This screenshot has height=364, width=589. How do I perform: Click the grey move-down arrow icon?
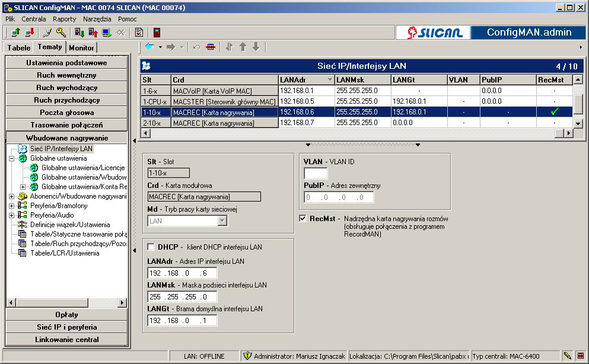(x=256, y=47)
